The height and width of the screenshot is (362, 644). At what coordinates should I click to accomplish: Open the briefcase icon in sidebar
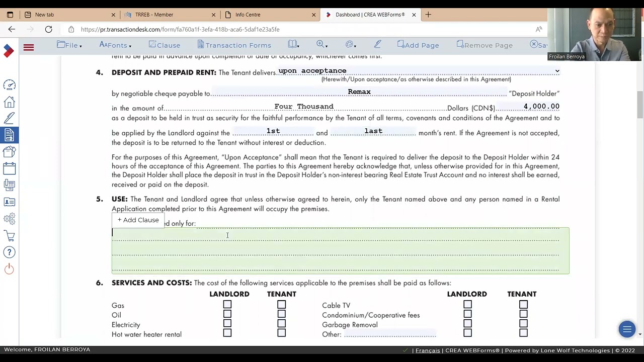tap(9, 151)
